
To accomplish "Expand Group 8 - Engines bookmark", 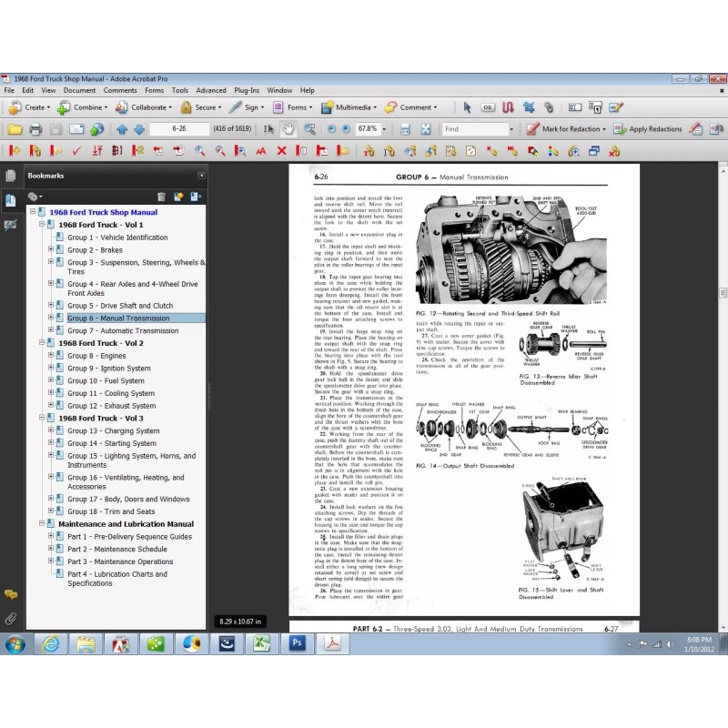I will coord(52,356).
